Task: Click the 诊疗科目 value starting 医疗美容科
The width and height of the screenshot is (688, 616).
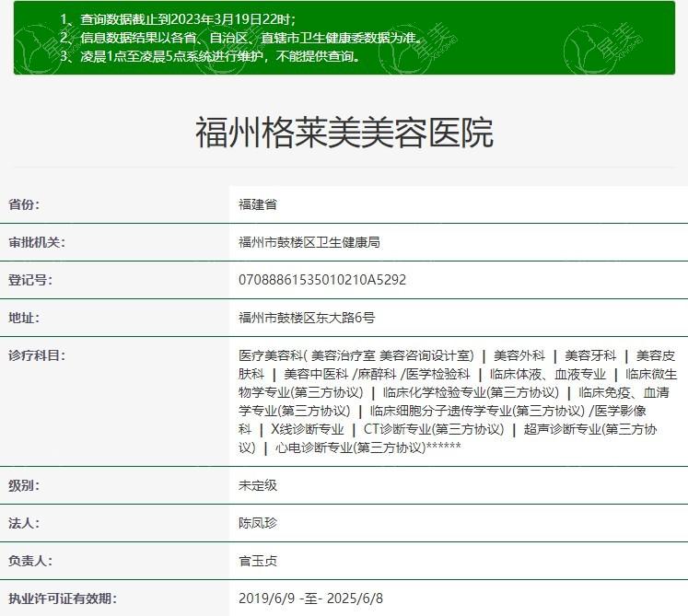Action: coord(458,401)
